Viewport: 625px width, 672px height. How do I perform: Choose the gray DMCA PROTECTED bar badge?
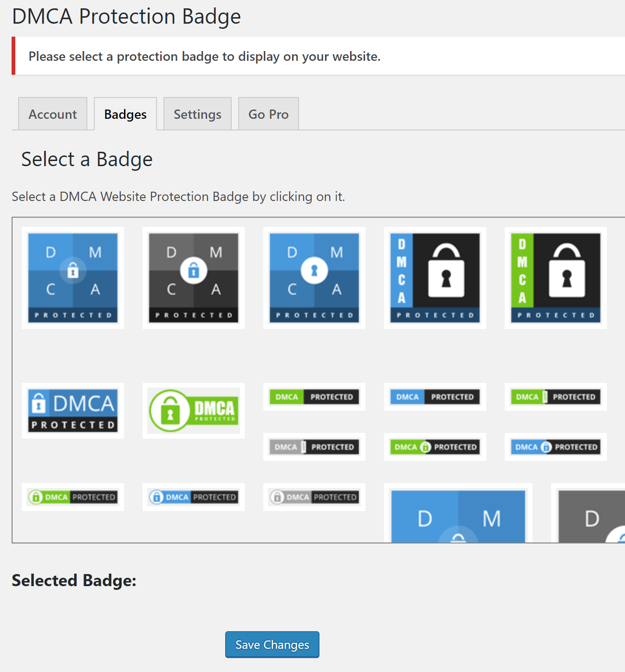click(314, 447)
